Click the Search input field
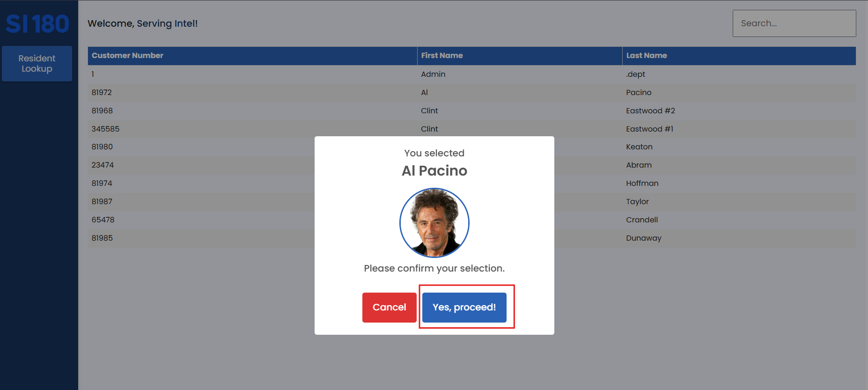The width and height of the screenshot is (868, 390). tap(794, 23)
